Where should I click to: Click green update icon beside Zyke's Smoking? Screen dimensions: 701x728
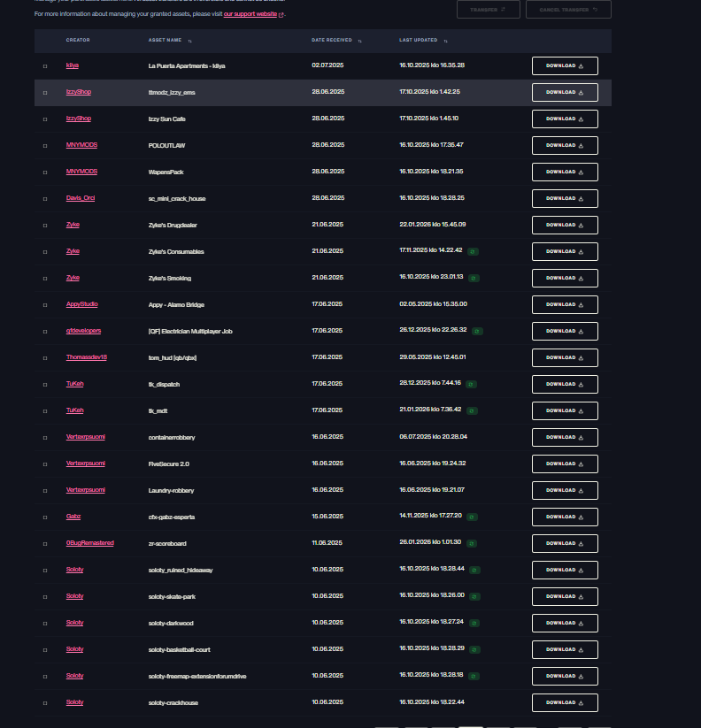[474, 278]
